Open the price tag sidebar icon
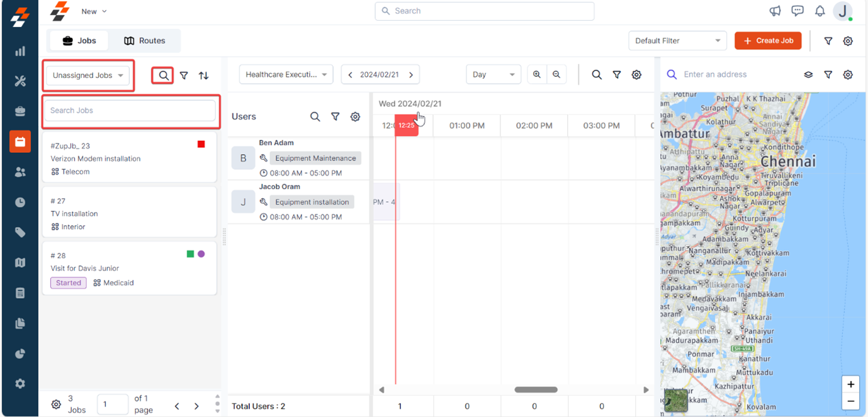Image resolution: width=868 pixels, height=417 pixels. point(20,232)
